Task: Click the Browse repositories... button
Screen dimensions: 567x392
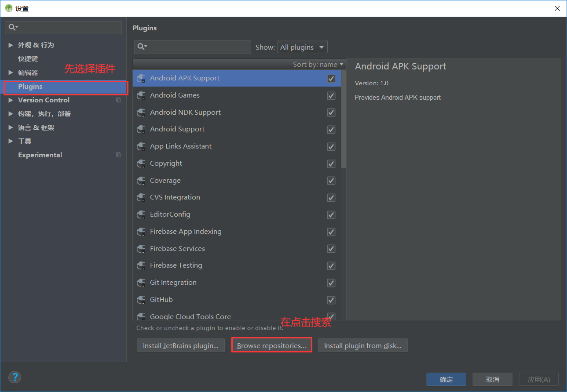Action: click(x=271, y=346)
